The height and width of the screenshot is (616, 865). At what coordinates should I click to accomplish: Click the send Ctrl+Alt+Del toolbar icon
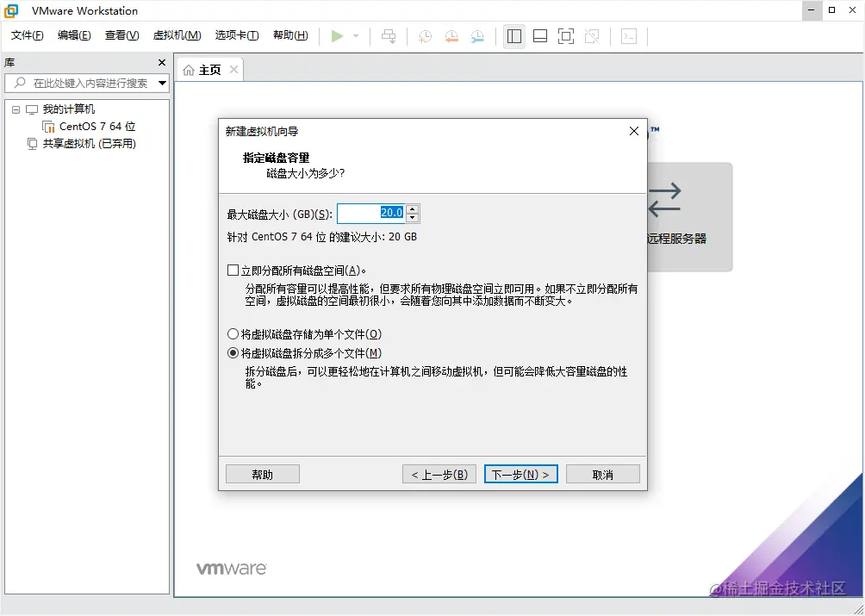point(389,36)
